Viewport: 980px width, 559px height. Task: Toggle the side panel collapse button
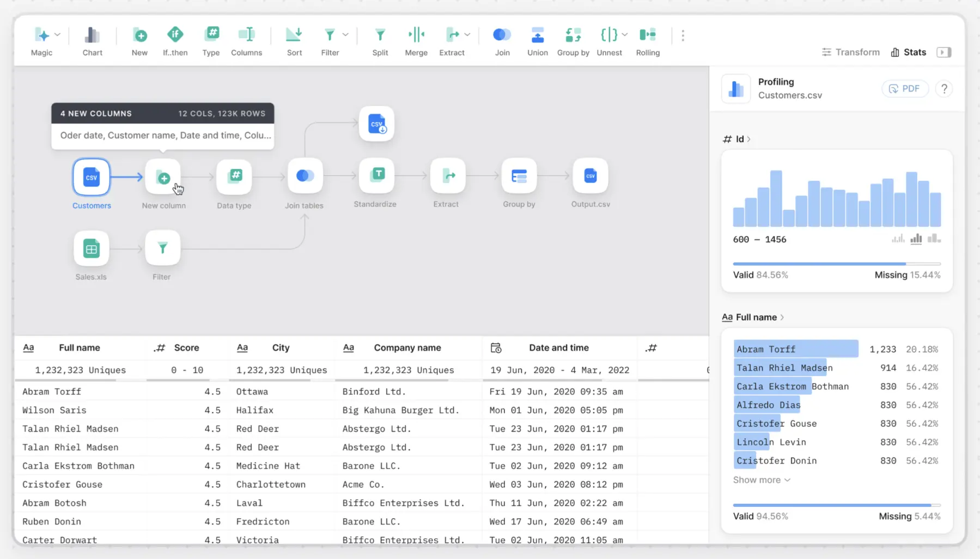pos(944,52)
